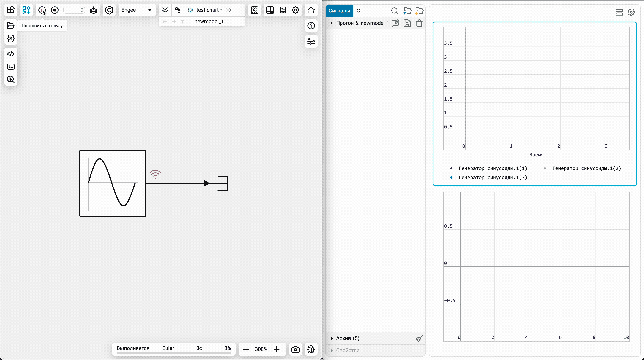Open help with question mark icon
This screenshot has height=360, width=644.
pos(311,26)
